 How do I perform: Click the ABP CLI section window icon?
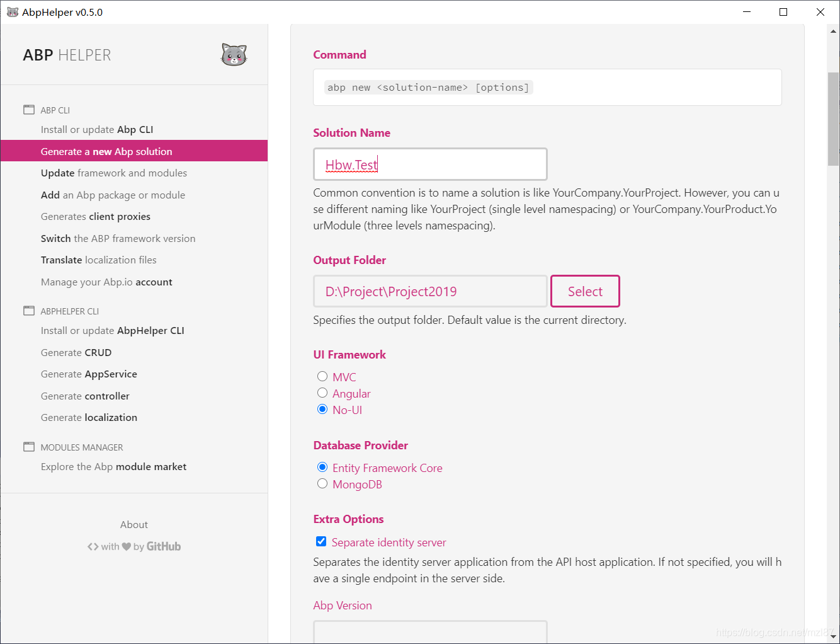point(29,110)
